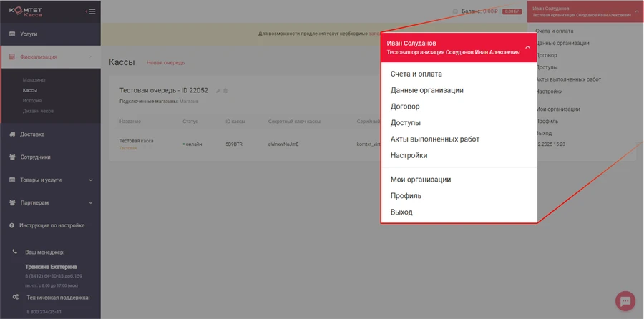The width and height of the screenshot is (644, 319).
Task: Collapse the Иван Солуданов user menu
Action: coord(527,48)
